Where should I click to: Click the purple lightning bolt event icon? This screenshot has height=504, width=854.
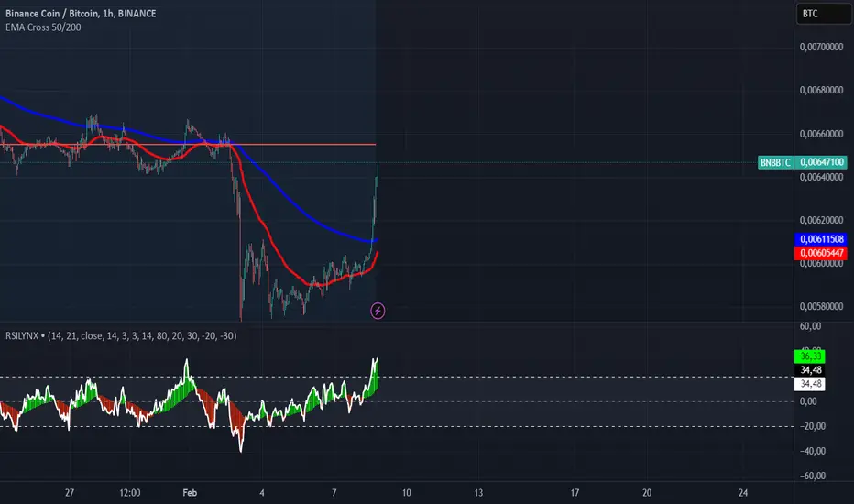378,311
